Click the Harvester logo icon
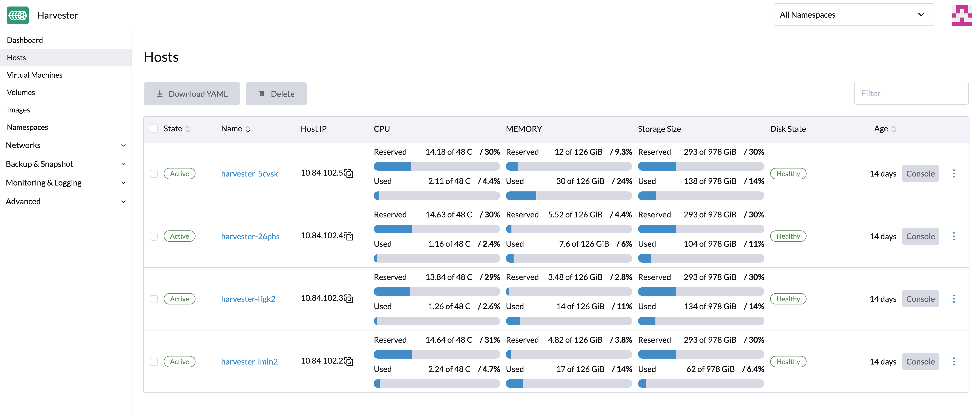 tap(17, 15)
